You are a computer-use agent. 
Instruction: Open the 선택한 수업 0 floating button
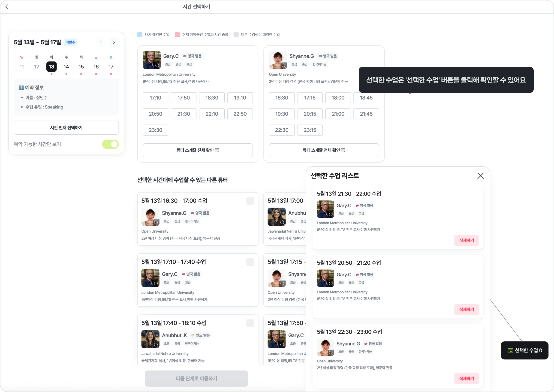point(524,350)
